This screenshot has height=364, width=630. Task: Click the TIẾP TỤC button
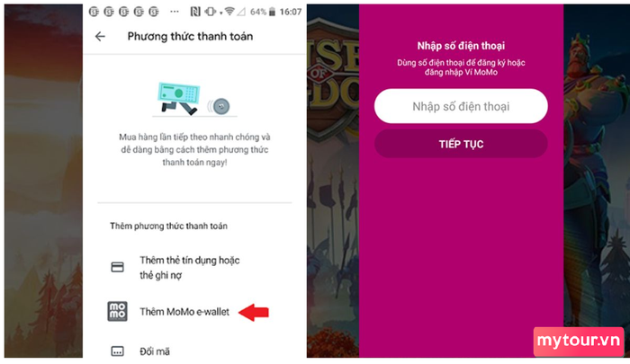point(461,144)
